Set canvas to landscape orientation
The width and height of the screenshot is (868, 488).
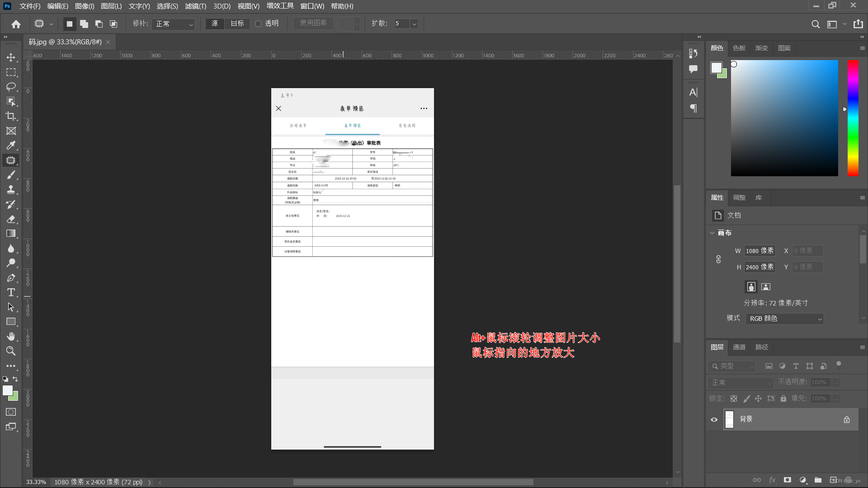(766, 286)
